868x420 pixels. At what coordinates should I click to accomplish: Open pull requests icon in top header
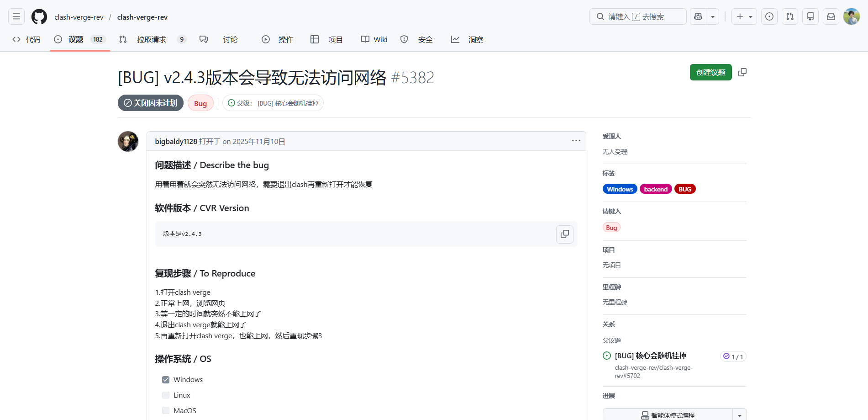[x=790, y=17]
